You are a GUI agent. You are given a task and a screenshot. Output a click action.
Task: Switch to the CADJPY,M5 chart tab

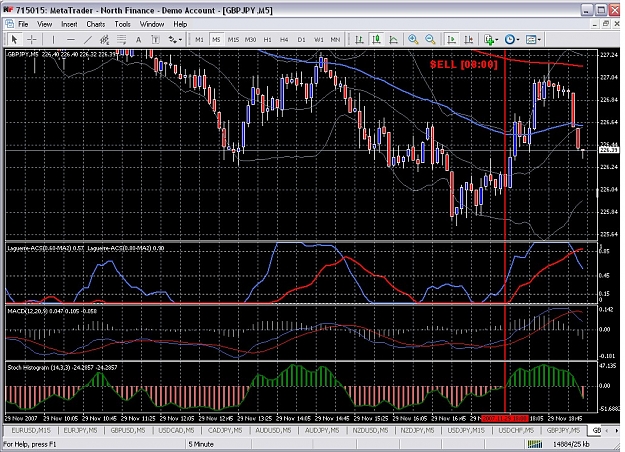point(225,430)
